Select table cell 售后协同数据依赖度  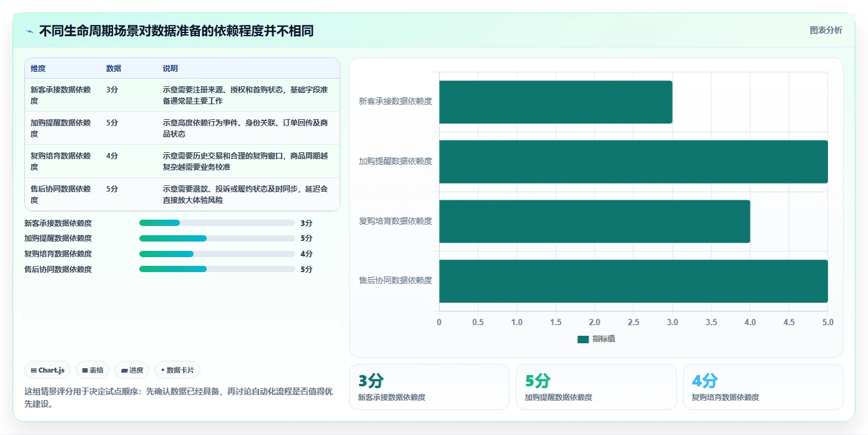point(61,194)
